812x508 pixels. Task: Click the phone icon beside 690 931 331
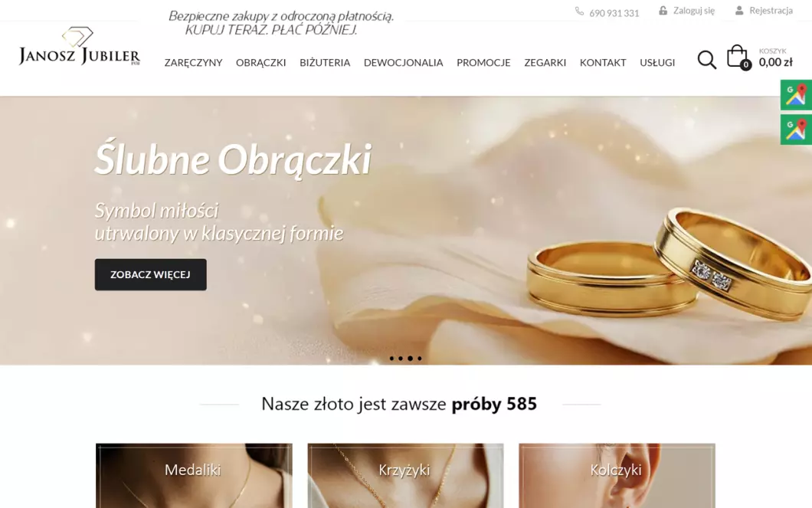579,11
